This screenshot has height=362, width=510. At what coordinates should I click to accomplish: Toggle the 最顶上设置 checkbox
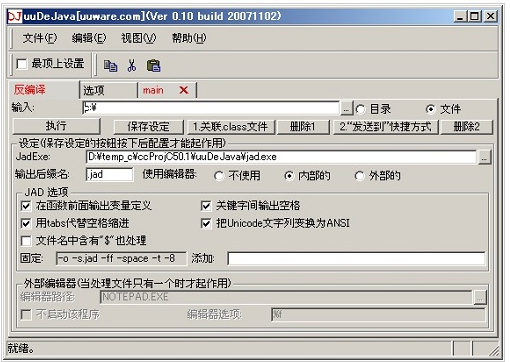click(x=22, y=64)
